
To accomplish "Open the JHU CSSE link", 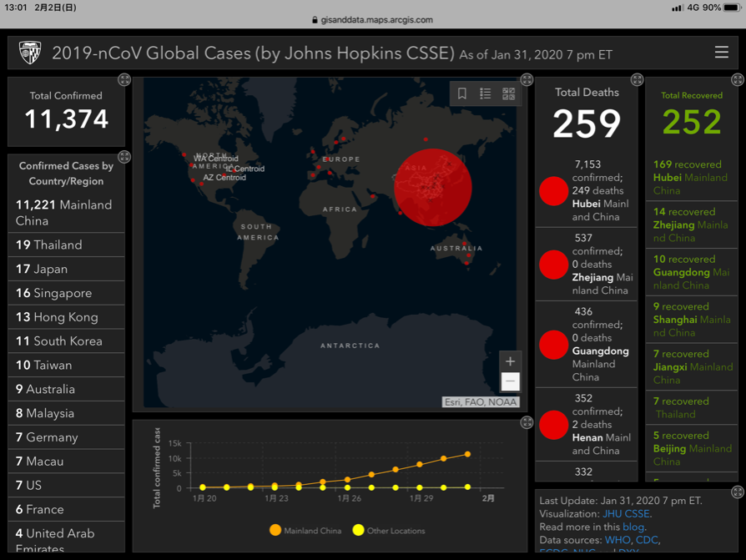I will (x=626, y=514).
